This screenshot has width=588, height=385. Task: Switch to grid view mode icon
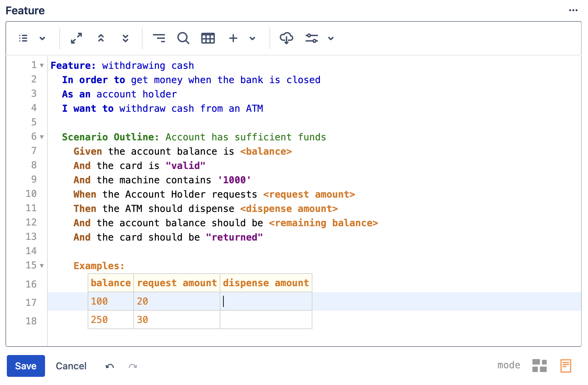(x=540, y=366)
